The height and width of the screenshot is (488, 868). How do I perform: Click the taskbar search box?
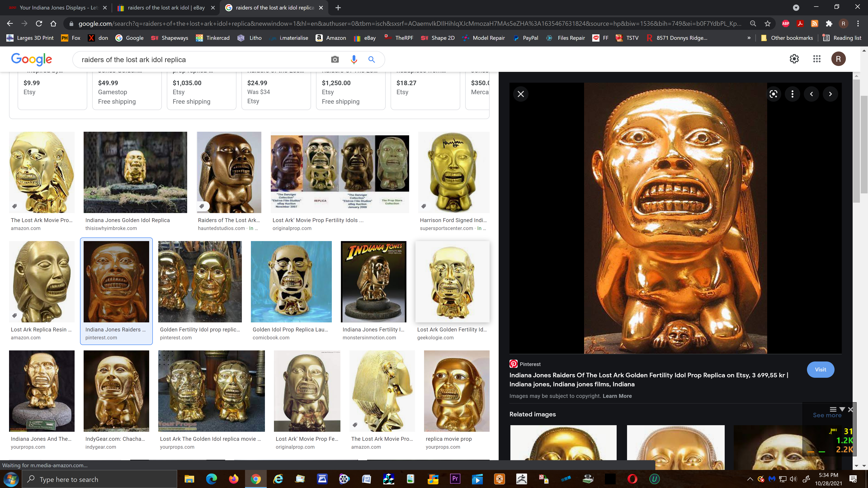(99, 479)
